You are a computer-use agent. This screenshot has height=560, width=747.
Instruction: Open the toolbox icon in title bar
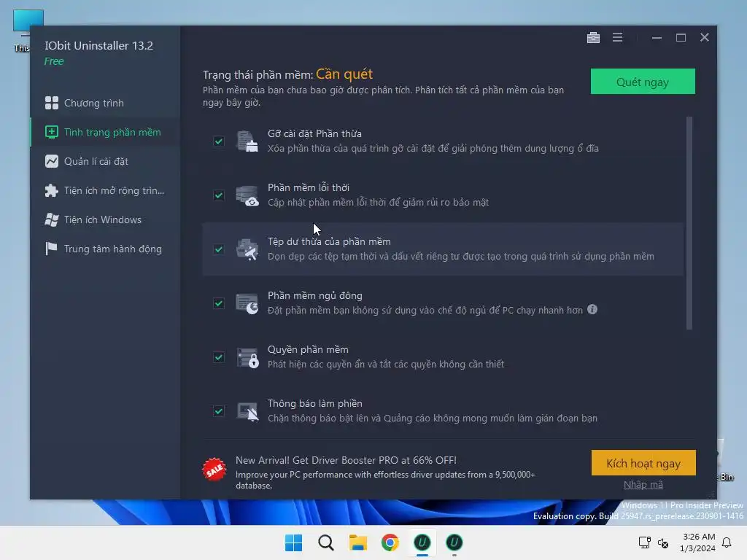click(593, 38)
